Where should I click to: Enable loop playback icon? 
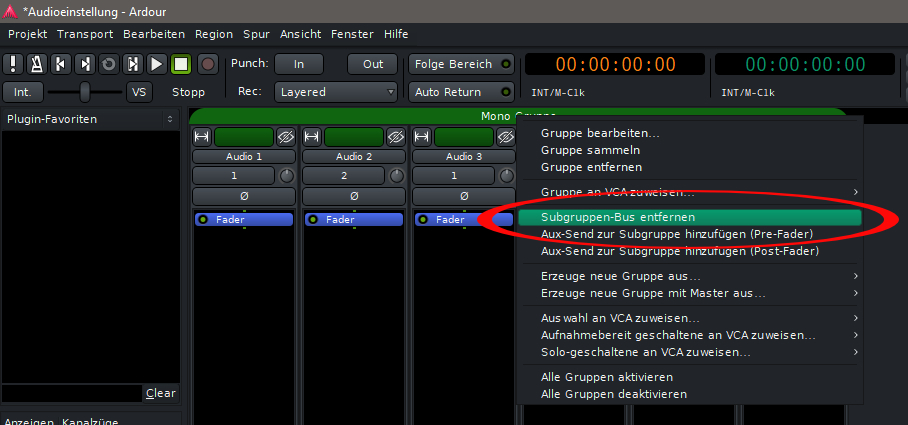click(109, 64)
